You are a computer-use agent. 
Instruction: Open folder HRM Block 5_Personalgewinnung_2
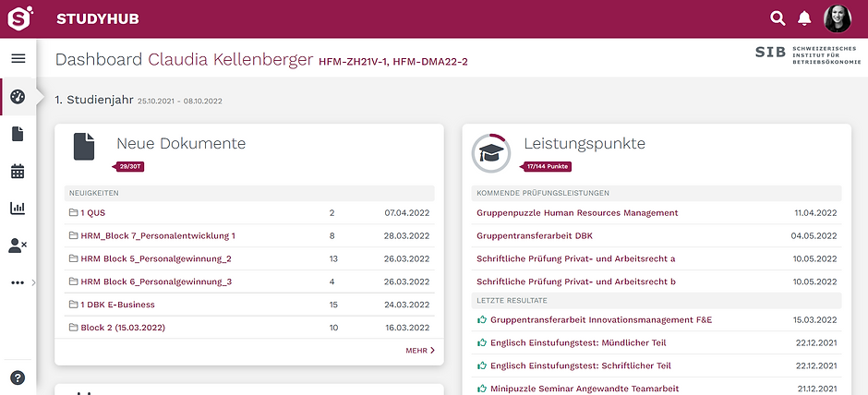click(156, 258)
